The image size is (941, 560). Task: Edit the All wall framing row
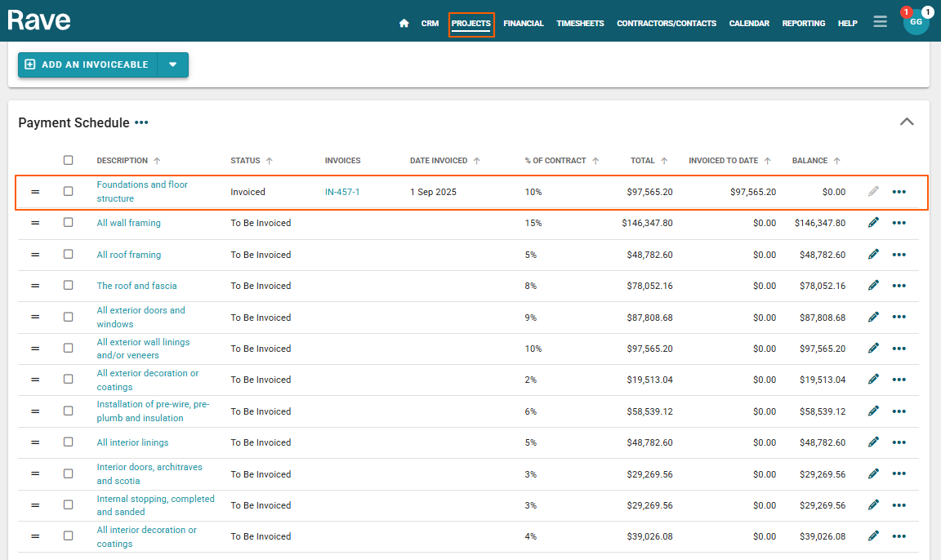coord(873,222)
